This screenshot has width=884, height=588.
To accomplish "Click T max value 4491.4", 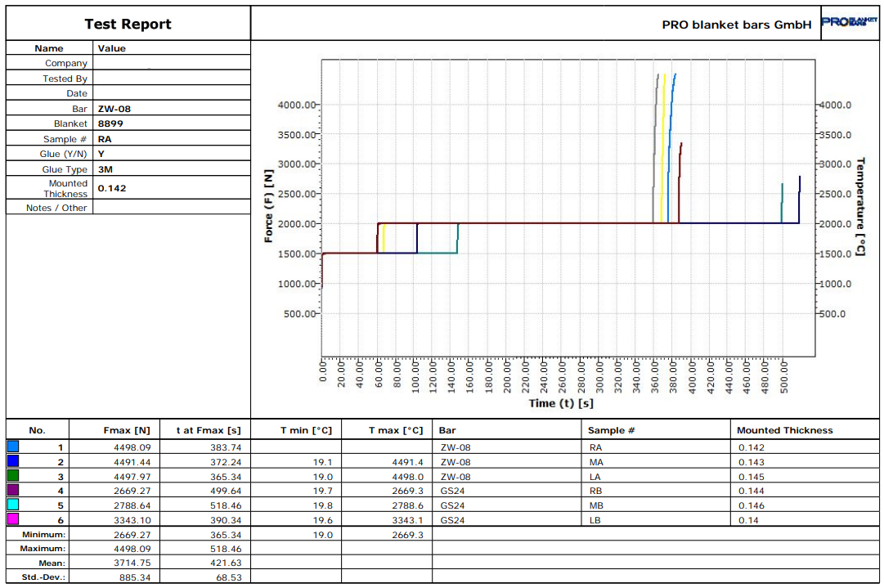I will [x=407, y=462].
